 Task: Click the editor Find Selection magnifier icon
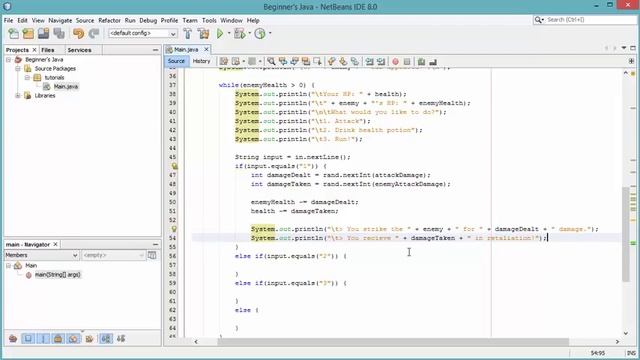point(271,62)
